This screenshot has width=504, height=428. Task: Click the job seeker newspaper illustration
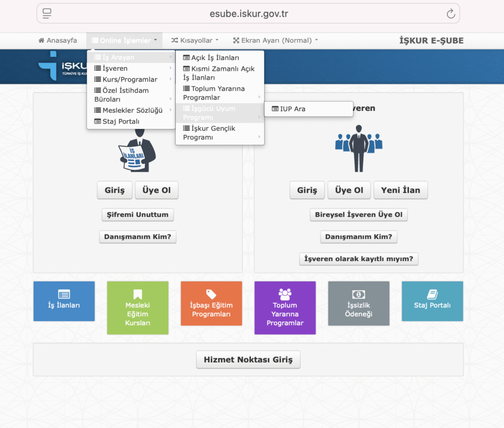tap(138, 151)
